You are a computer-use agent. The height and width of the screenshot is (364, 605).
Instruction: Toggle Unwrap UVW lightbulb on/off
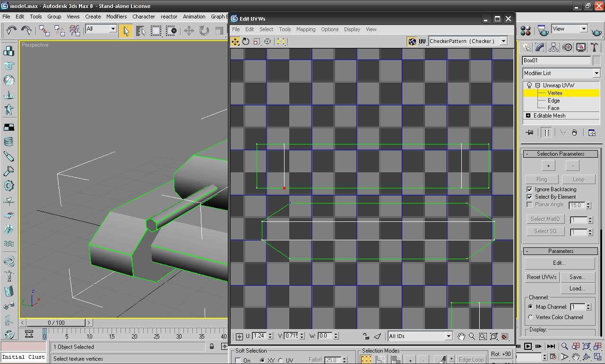tap(529, 85)
